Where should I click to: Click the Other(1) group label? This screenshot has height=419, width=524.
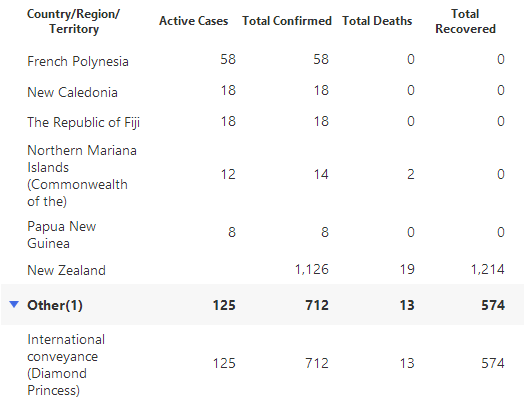[55, 305]
